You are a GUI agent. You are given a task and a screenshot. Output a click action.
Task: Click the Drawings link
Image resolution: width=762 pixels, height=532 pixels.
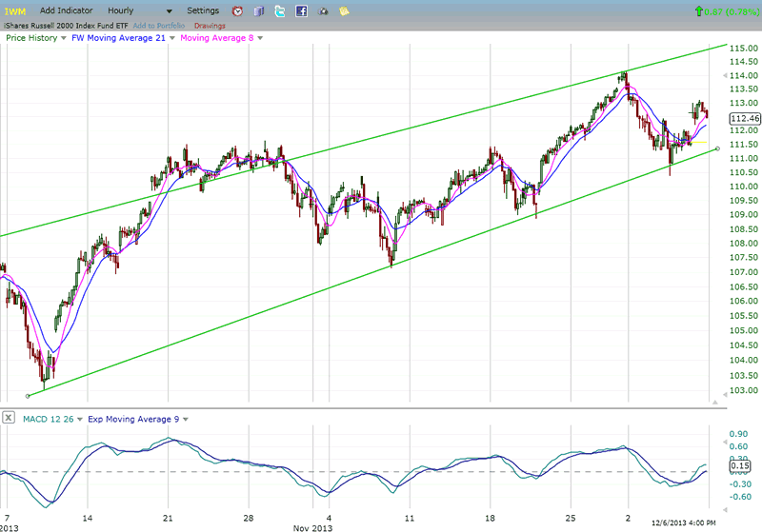[210, 26]
